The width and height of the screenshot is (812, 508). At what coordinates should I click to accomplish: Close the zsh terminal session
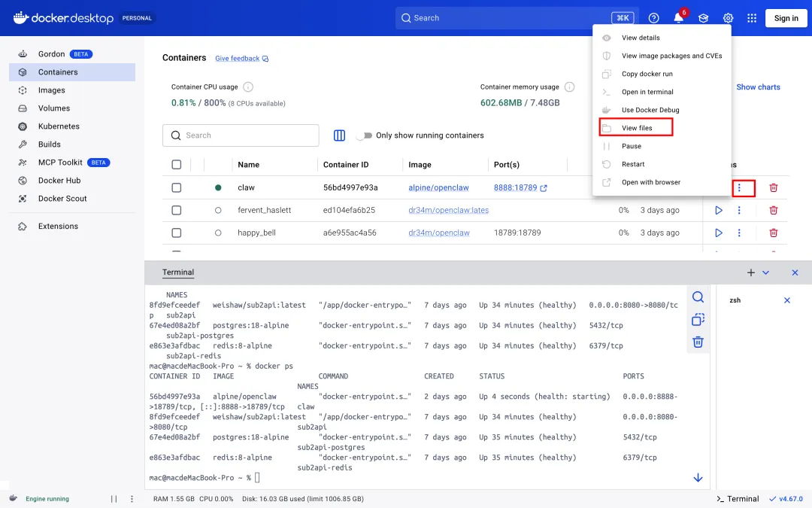tap(786, 300)
